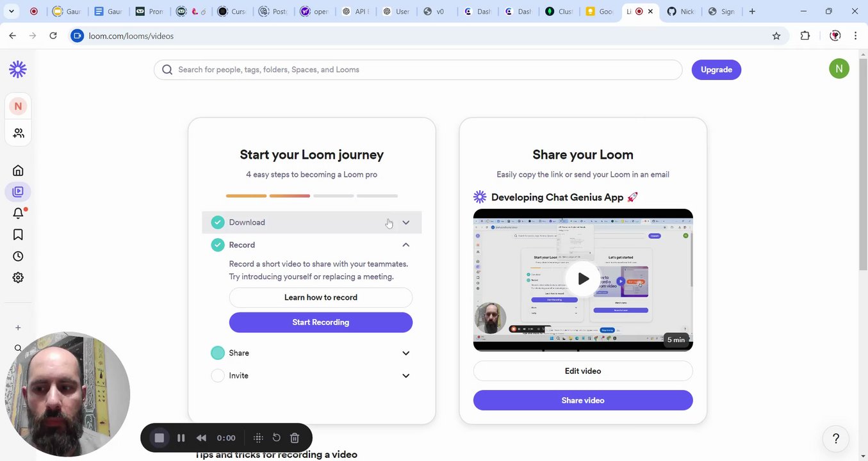Viewport: 868px width, 461px height.
Task: Open the Library videos icon in the sidebar
Action: pyautogui.click(x=18, y=191)
